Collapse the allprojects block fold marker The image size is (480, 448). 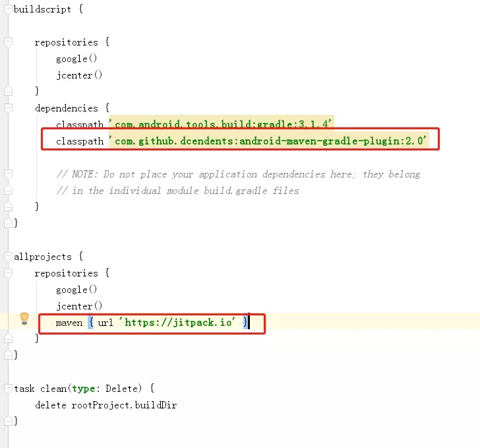[x=9, y=257]
